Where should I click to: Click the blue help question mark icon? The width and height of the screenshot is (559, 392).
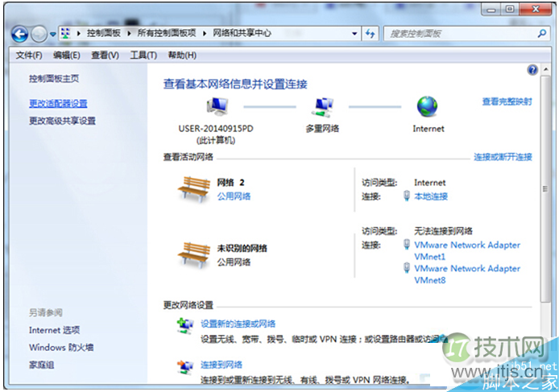click(532, 70)
